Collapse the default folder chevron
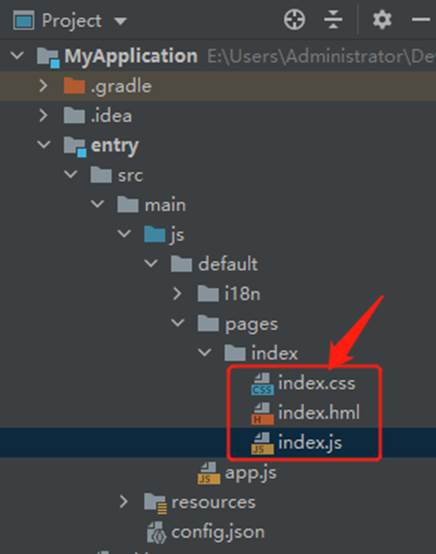The height and width of the screenshot is (554, 436). click(151, 263)
